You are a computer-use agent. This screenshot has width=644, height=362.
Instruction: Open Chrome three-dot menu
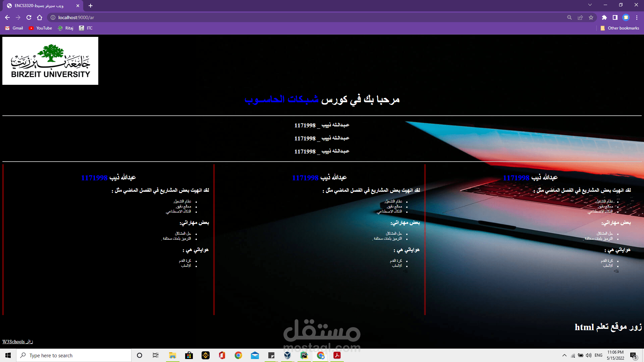637,17
